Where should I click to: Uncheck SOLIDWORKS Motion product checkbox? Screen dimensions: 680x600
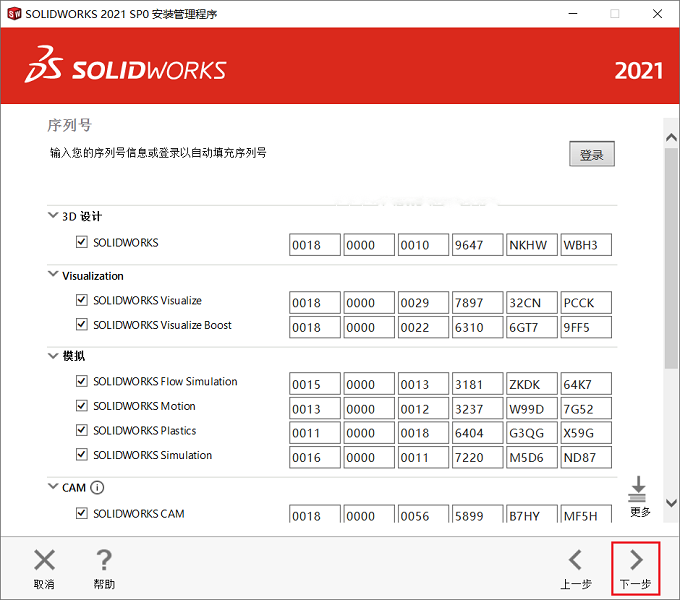[x=82, y=406]
